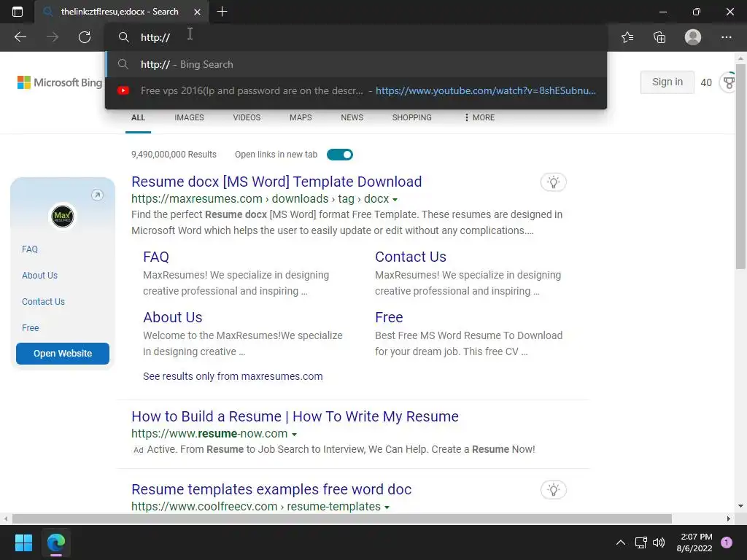Viewport: 747px width, 560px height.
Task: Click the profile avatar icon
Action: pos(693,37)
